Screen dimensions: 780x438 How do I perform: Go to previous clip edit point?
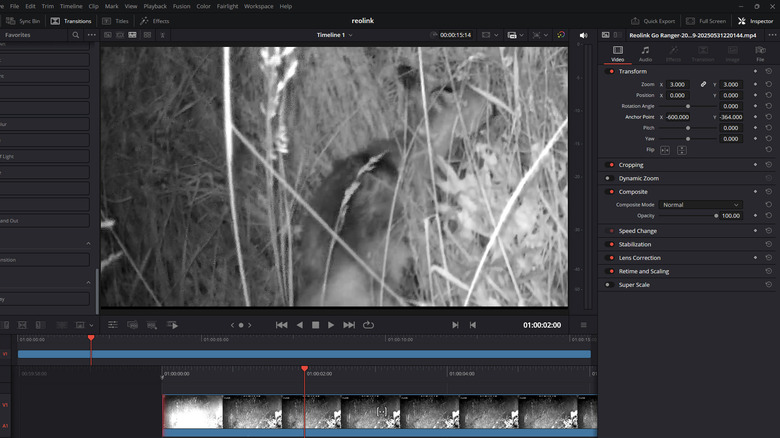(x=473, y=325)
